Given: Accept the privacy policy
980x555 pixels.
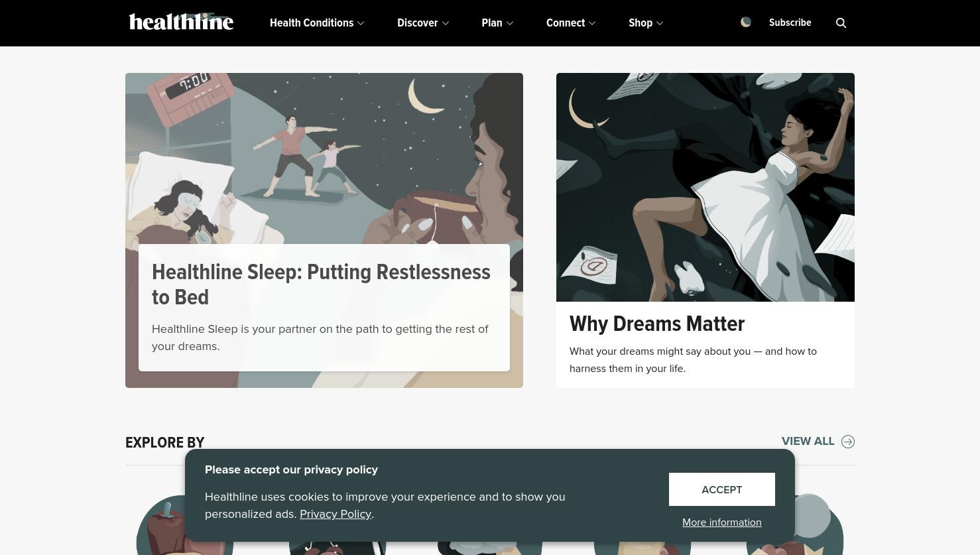Looking at the screenshot, I should click(721, 489).
